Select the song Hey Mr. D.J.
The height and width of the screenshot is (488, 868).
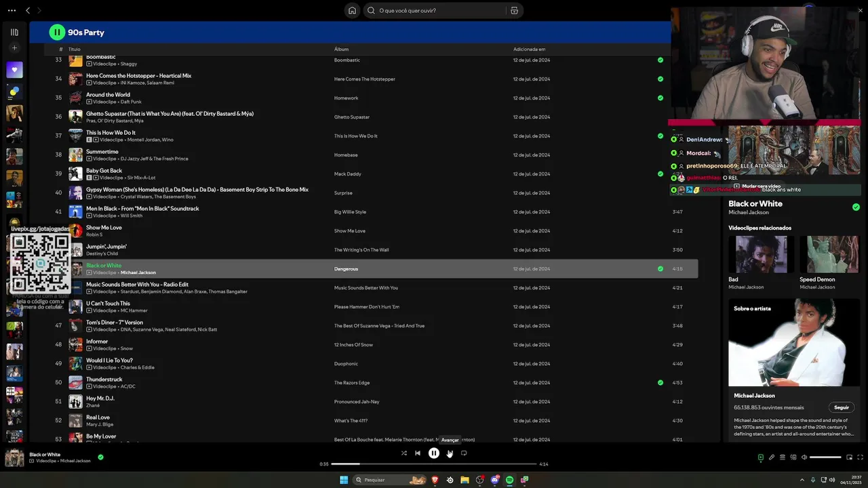[101, 398]
